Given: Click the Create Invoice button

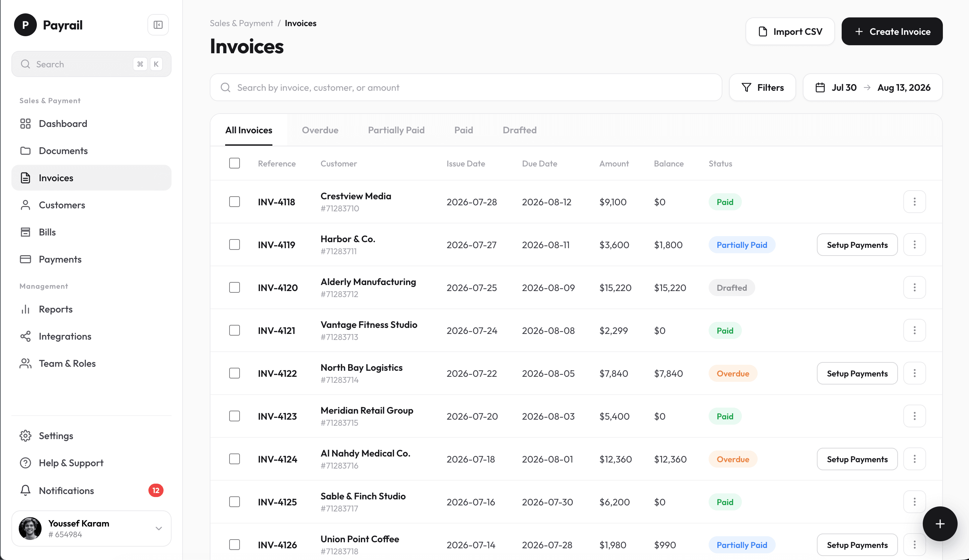Looking at the screenshot, I should [892, 31].
